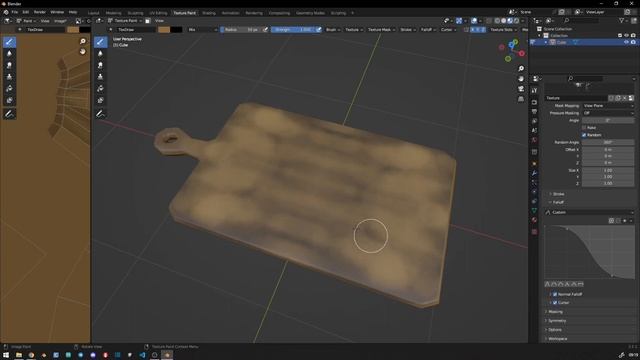Enable the Rake checkbox
The height and width of the screenshot is (360, 640).
pyautogui.click(x=584, y=128)
